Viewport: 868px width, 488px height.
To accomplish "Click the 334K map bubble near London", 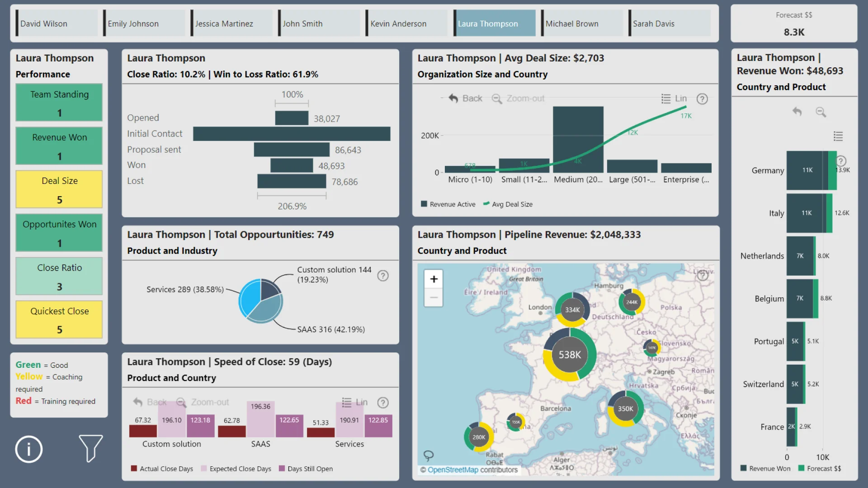I will (x=572, y=310).
